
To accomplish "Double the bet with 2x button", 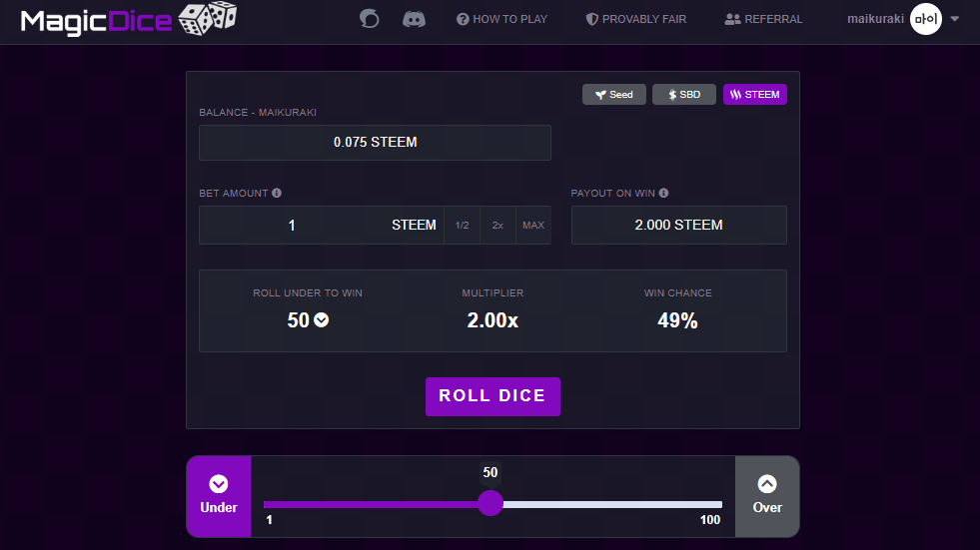I will (x=497, y=225).
